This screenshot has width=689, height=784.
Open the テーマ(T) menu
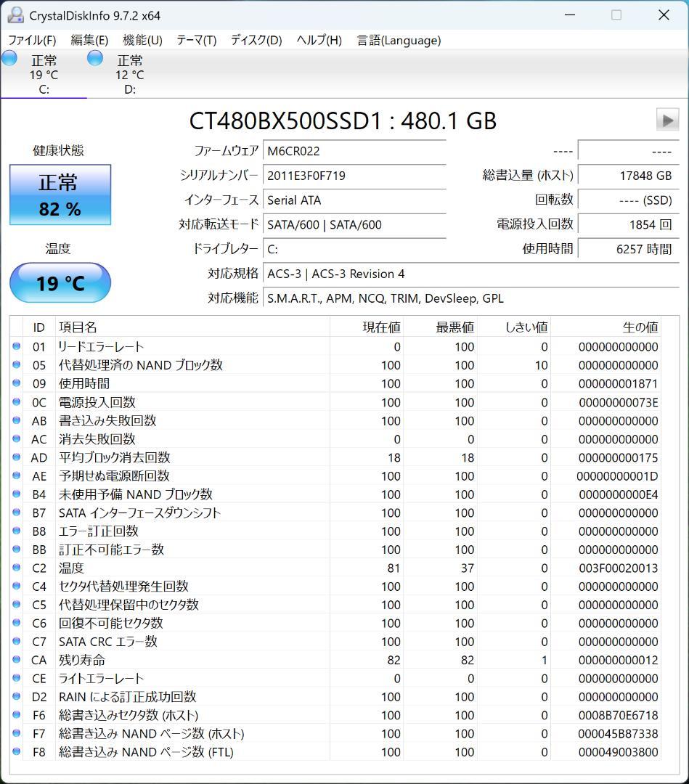click(x=195, y=41)
